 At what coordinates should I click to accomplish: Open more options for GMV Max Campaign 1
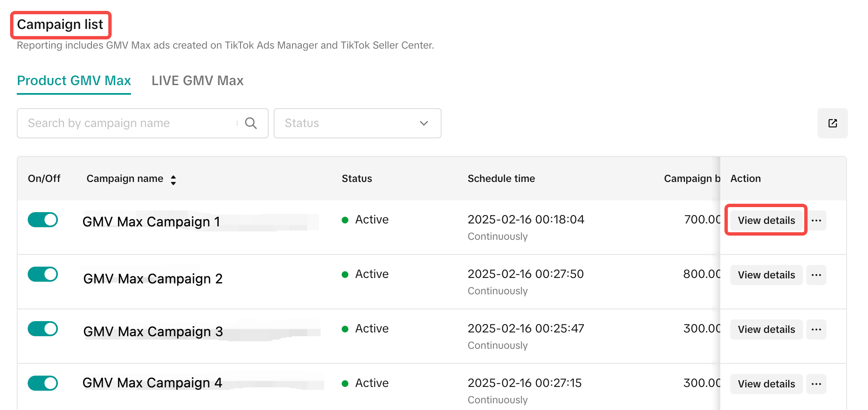816,221
